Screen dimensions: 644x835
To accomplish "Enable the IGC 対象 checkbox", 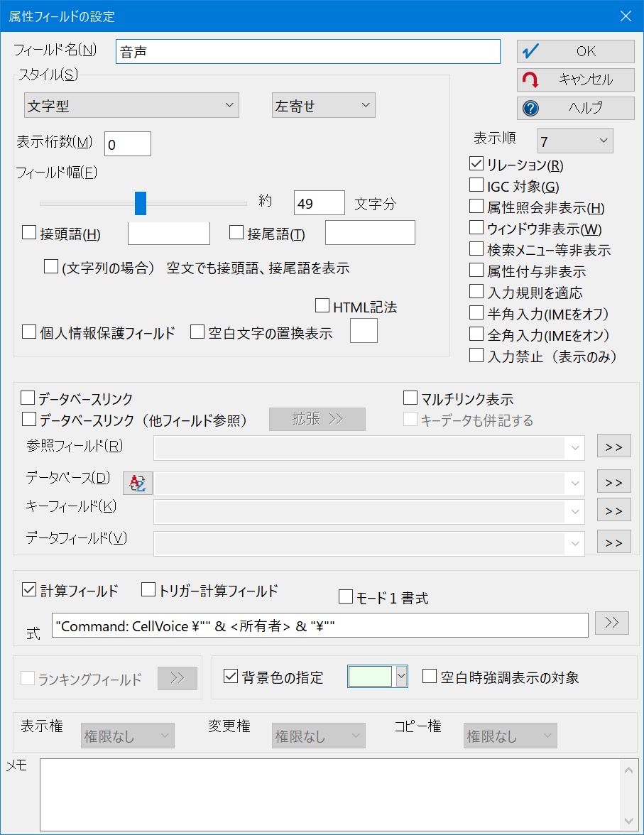I will (x=476, y=185).
